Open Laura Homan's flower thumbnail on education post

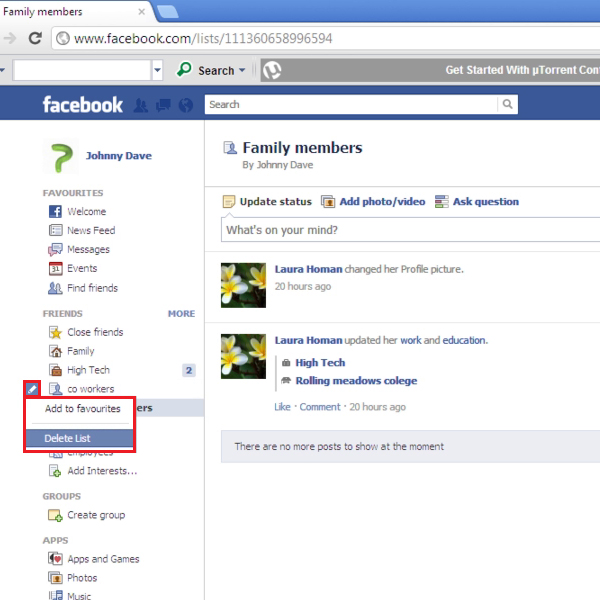point(243,356)
